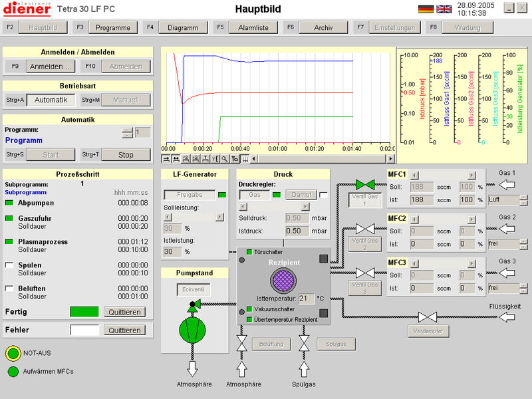532x399 pixels.
Task: Change the Gas 3 type selector showing frei
Action: (x=507, y=288)
